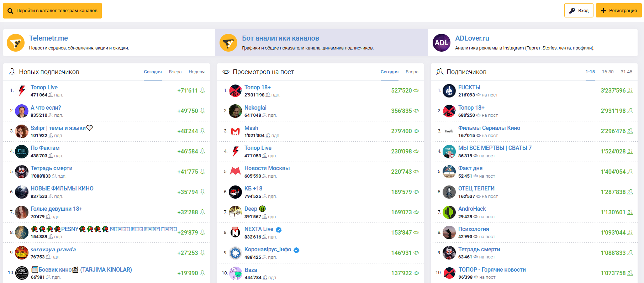Open Топор Live link in views list
This screenshot has height=283, width=644.
click(258, 148)
